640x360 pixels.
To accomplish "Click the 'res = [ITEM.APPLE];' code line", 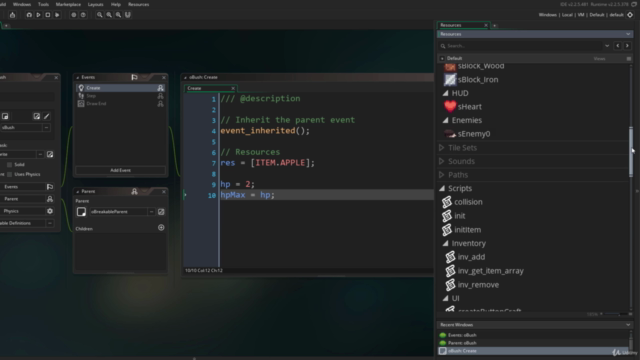I will 267,163.
